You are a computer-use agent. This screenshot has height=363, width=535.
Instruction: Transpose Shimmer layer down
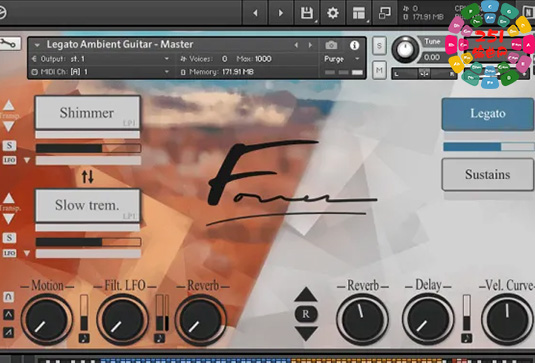tap(9, 126)
